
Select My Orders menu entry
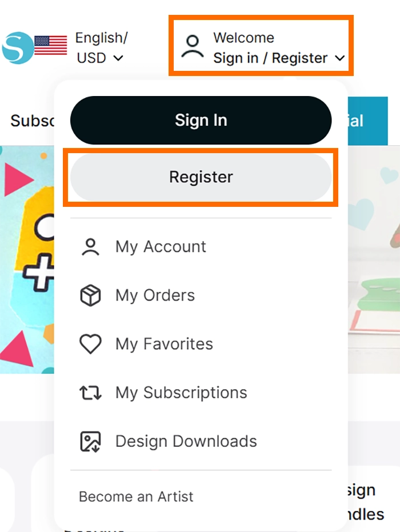(155, 295)
